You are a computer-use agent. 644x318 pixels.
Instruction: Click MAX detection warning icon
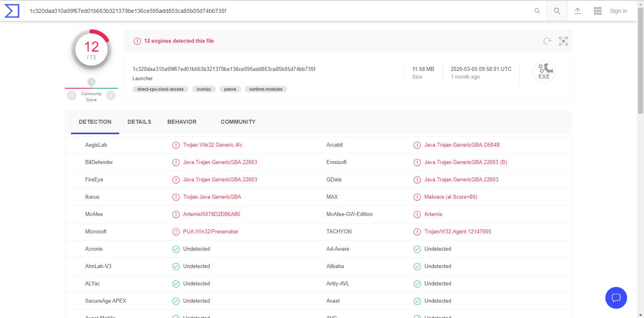[417, 197]
